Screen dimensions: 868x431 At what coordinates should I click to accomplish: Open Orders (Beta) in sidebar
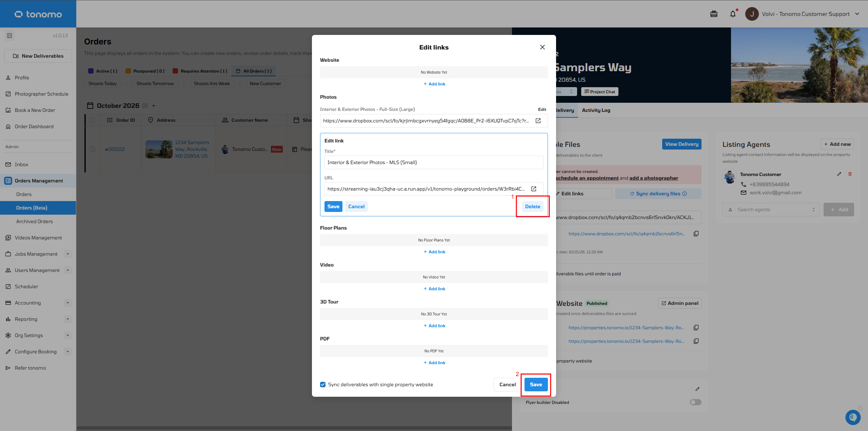coord(38,208)
